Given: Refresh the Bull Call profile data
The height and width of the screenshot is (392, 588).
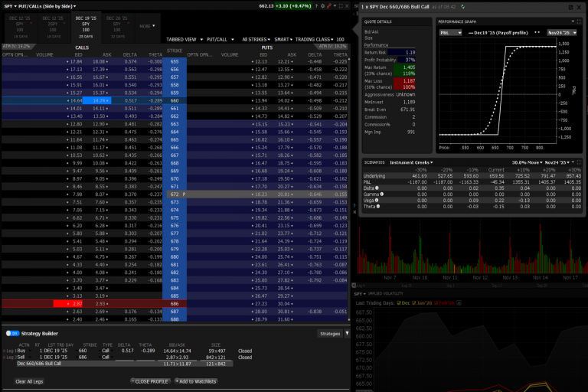Looking at the screenshot, I should pos(462,7).
